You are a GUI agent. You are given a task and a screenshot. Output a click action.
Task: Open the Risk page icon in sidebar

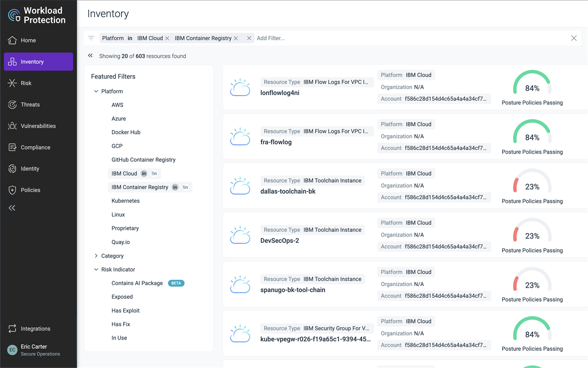click(12, 83)
